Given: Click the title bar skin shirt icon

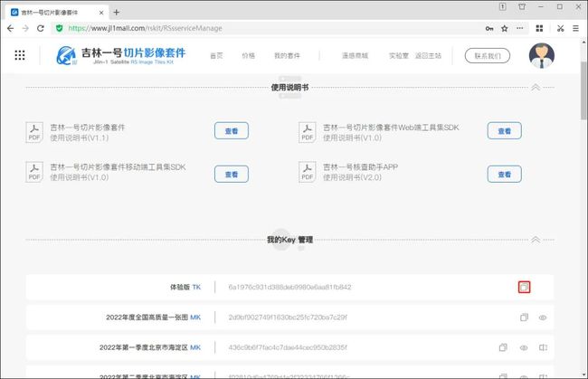Looking at the screenshot, I should pos(522,6).
